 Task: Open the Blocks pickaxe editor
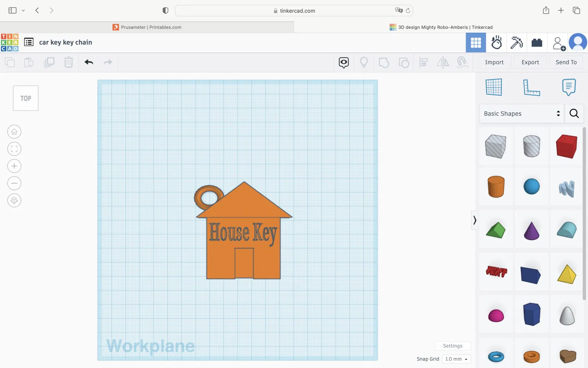[517, 43]
